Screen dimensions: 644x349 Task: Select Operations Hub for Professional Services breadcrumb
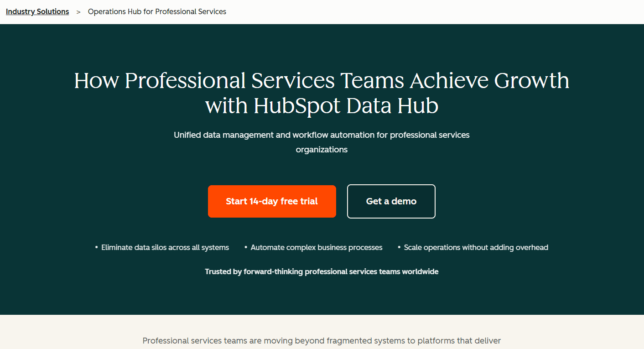(x=157, y=11)
